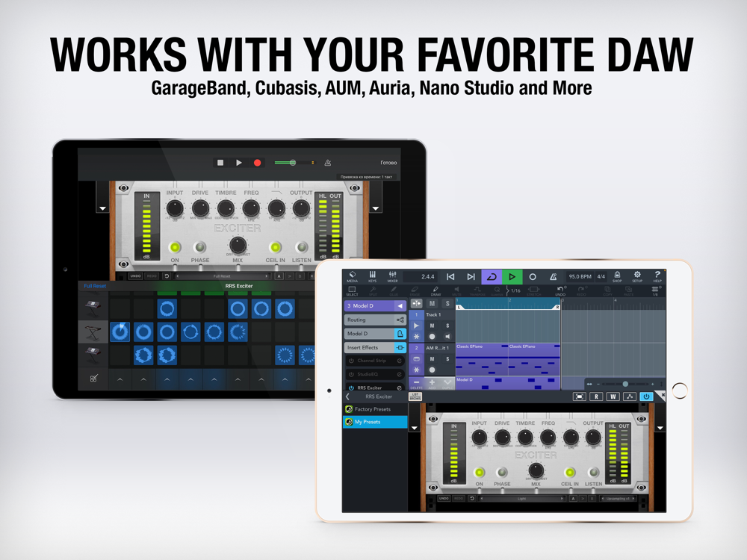Toggle the RRS Exciter insert power button
747x560 pixels.
pyautogui.click(x=351, y=388)
